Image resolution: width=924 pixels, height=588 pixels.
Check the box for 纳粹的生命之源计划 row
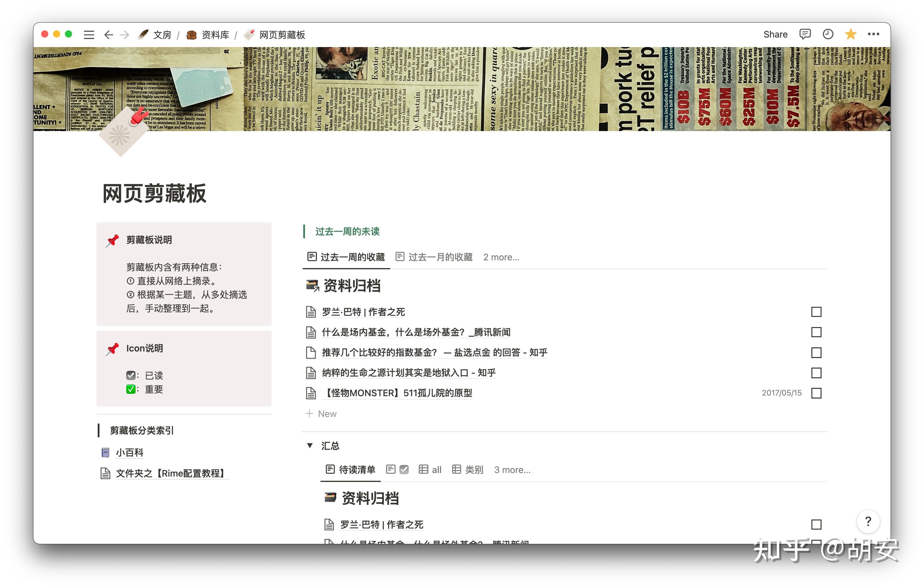pyautogui.click(x=816, y=373)
